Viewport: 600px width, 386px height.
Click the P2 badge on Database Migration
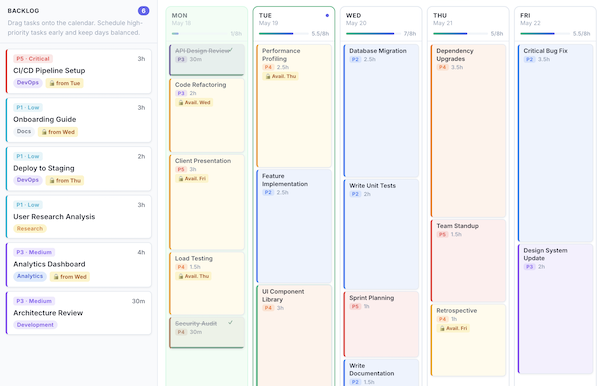(355, 59)
